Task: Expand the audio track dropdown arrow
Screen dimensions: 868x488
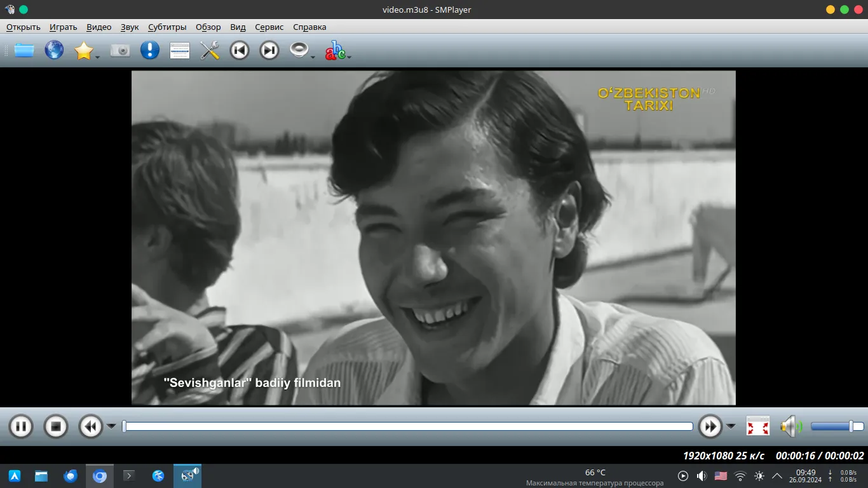Action: click(x=313, y=57)
